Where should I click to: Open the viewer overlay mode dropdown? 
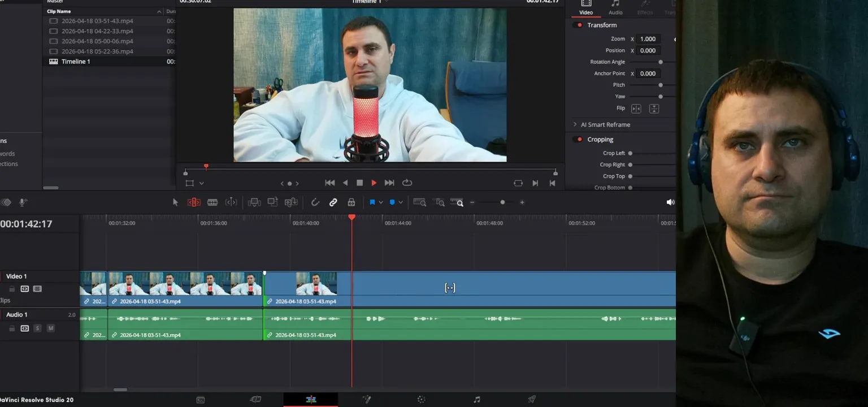click(x=201, y=183)
